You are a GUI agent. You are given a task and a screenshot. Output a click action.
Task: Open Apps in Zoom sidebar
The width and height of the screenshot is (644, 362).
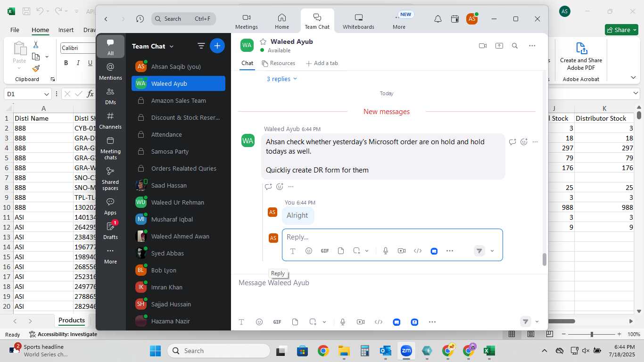(110, 206)
